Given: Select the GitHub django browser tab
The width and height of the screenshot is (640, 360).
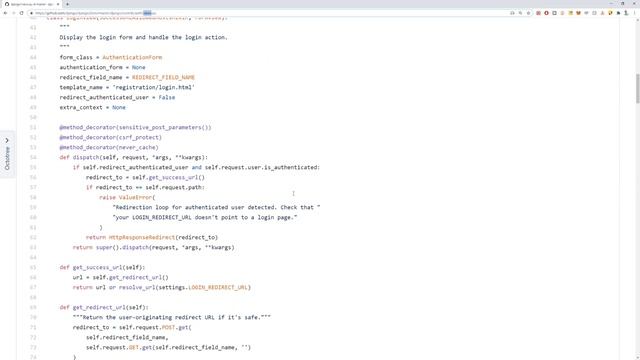Looking at the screenshot, I should tap(32, 4).
